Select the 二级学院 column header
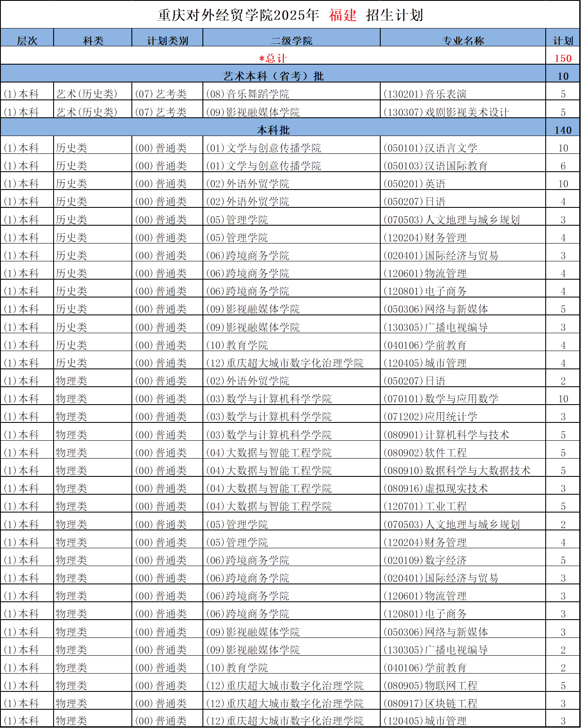The height and width of the screenshot is (728, 581). [292, 40]
